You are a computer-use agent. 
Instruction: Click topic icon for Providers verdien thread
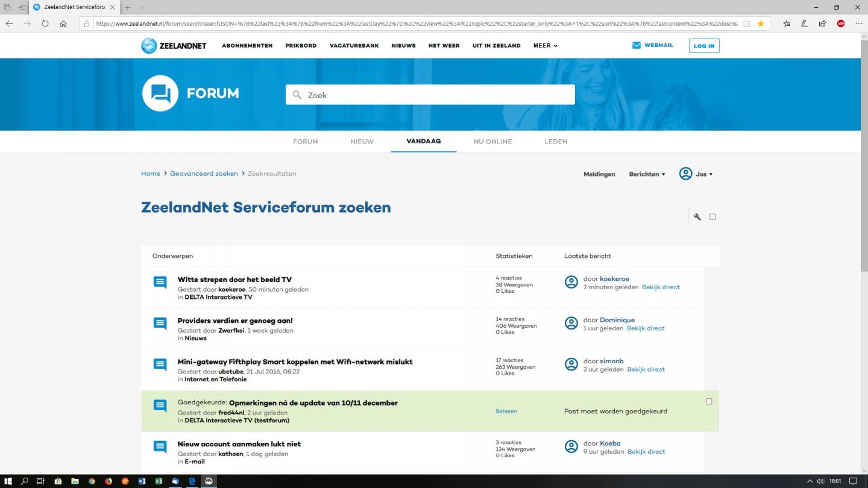click(160, 324)
